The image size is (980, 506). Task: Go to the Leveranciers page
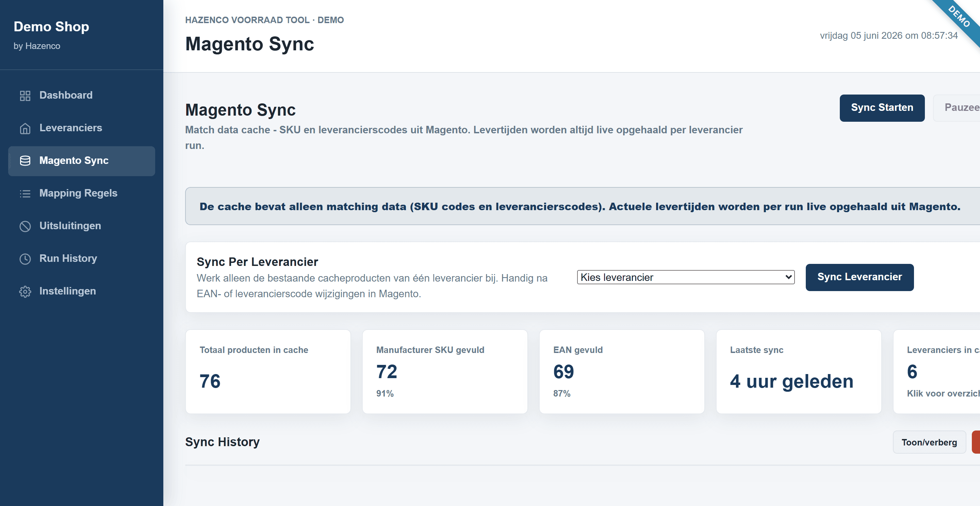point(81,128)
